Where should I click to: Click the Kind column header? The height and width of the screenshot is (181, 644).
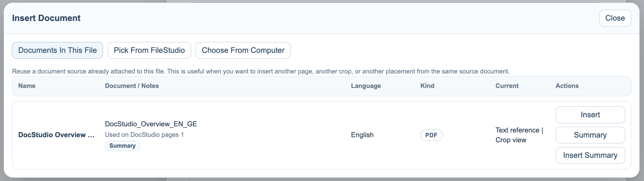click(x=427, y=86)
